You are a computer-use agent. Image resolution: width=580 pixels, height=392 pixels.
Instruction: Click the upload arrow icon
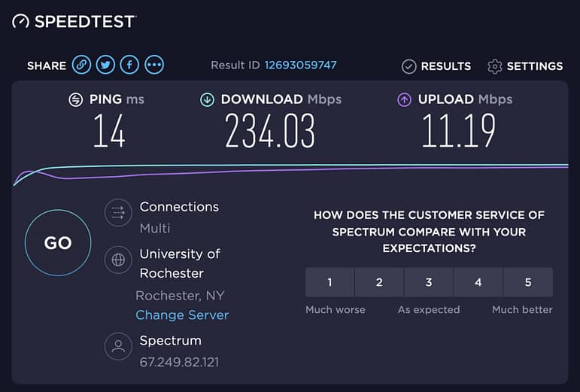pyautogui.click(x=404, y=100)
